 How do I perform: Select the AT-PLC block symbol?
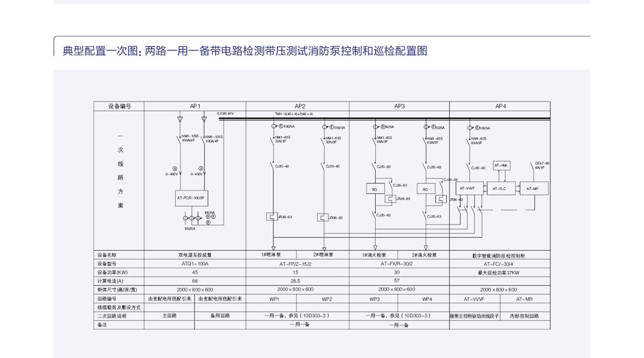point(499,189)
